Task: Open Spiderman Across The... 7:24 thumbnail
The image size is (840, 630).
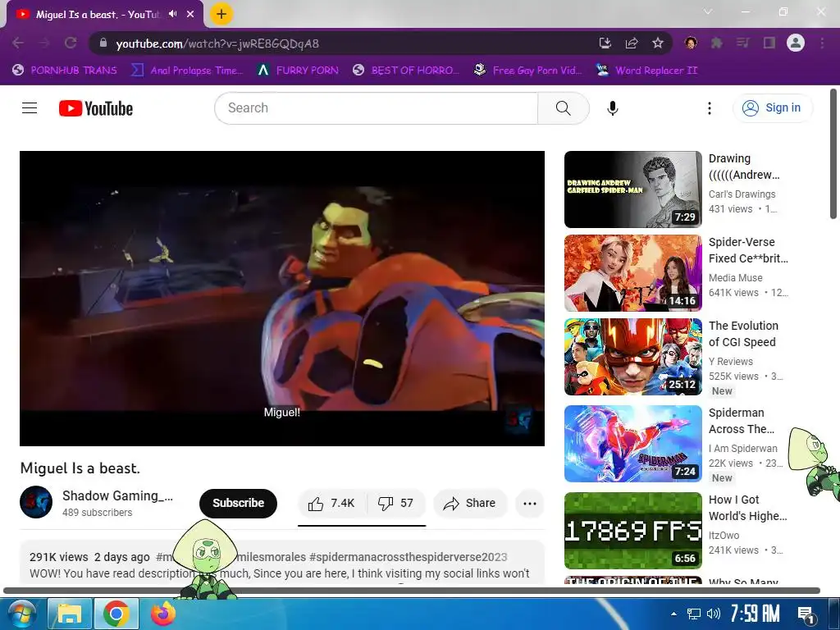Action: (632, 444)
